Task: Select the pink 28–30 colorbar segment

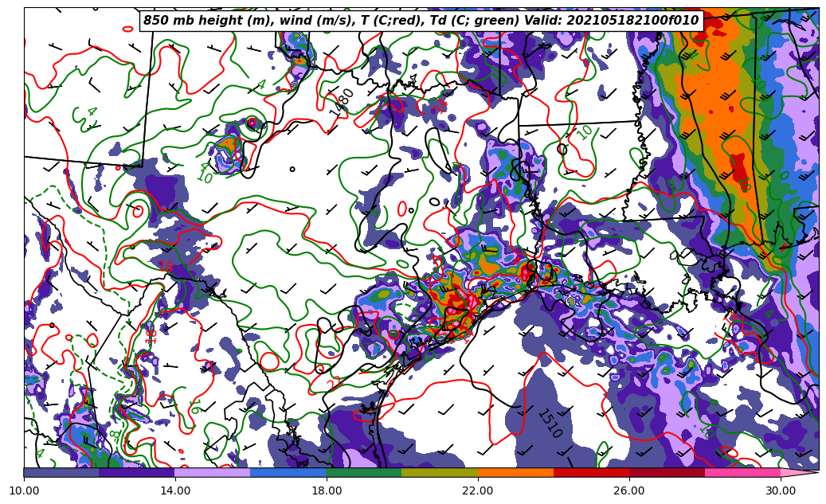Action: click(742, 472)
